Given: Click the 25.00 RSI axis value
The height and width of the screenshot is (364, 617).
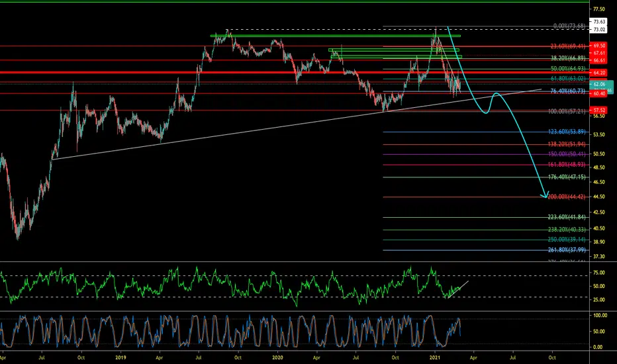Looking at the screenshot, I should 599,300.
